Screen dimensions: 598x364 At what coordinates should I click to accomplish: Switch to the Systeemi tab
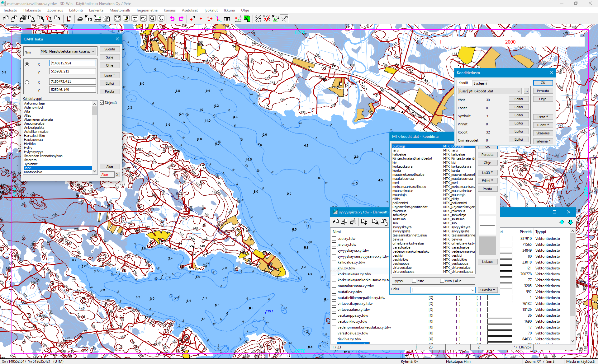click(x=480, y=83)
